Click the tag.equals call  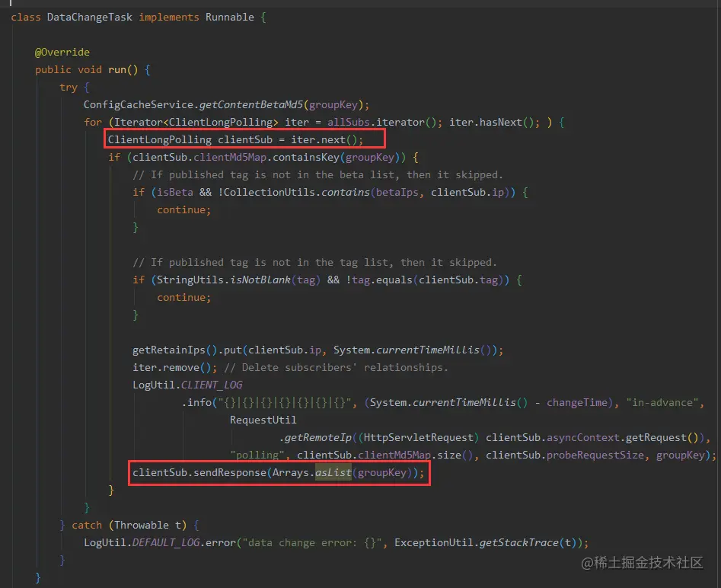coord(382,280)
